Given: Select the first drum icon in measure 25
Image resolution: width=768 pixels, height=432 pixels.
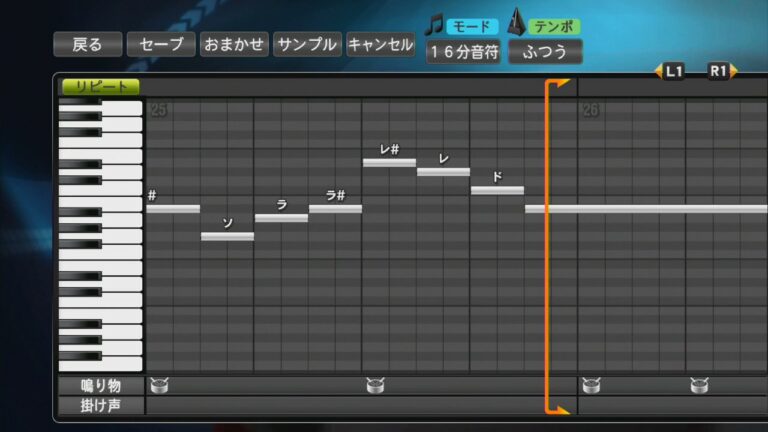Looking at the screenshot, I should [x=158, y=384].
